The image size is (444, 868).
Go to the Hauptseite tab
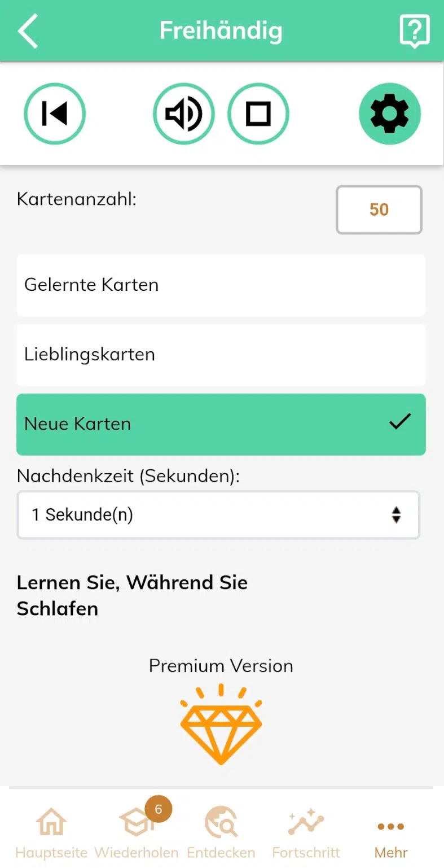(51, 833)
